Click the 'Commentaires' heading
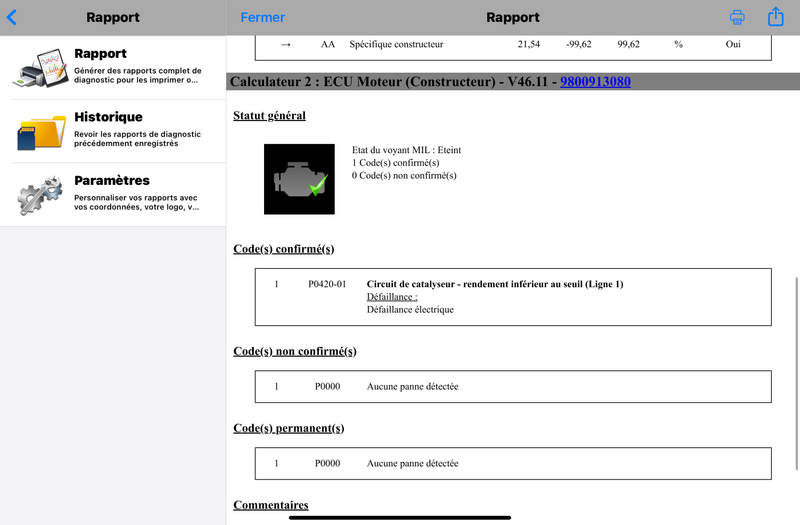800x525 pixels. click(x=270, y=505)
